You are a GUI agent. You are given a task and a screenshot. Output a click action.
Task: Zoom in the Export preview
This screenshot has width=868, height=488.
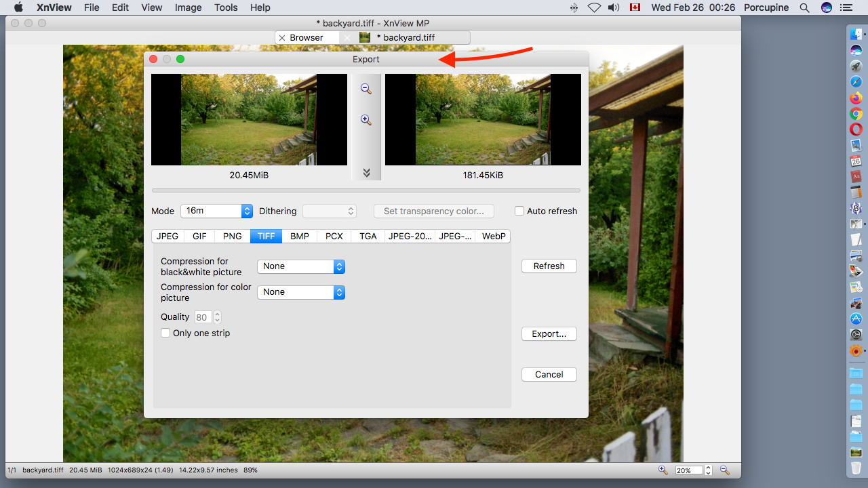click(x=366, y=120)
